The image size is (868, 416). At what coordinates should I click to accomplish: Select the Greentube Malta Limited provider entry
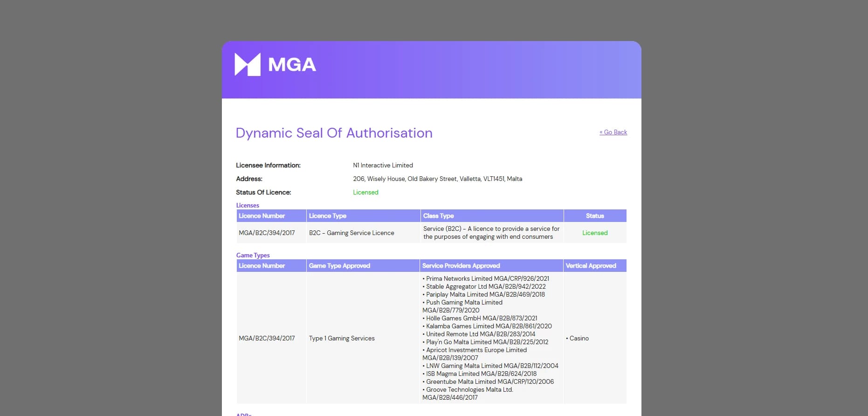click(x=488, y=381)
